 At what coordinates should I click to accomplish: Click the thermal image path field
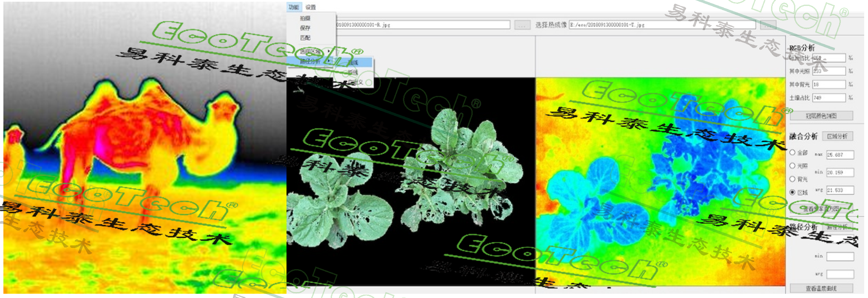click(x=662, y=25)
